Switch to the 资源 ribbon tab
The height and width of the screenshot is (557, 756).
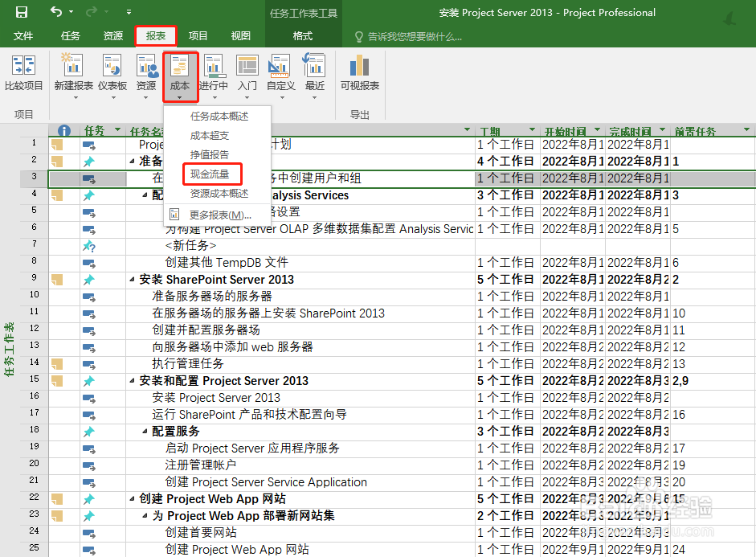112,35
